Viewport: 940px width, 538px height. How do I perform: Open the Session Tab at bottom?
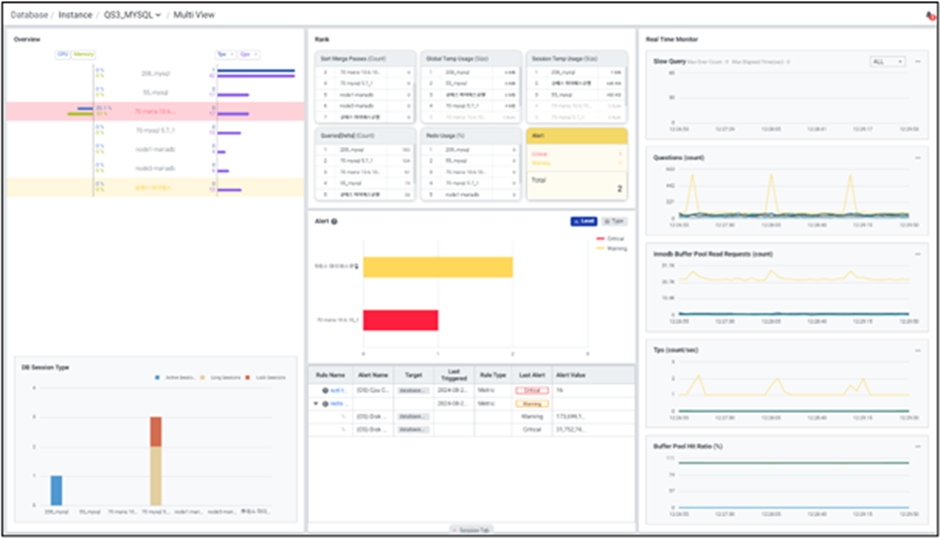pos(469,528)
